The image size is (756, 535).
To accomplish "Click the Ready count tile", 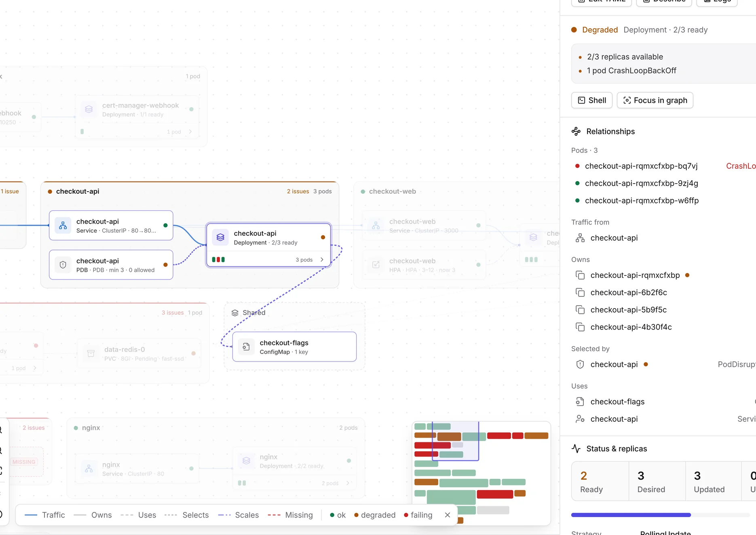I will click(600, 481).
